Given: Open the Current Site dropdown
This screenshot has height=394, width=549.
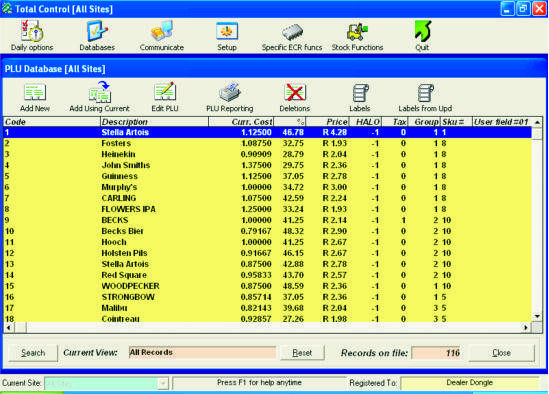Looking at the screenshot, I should (163, 383).
